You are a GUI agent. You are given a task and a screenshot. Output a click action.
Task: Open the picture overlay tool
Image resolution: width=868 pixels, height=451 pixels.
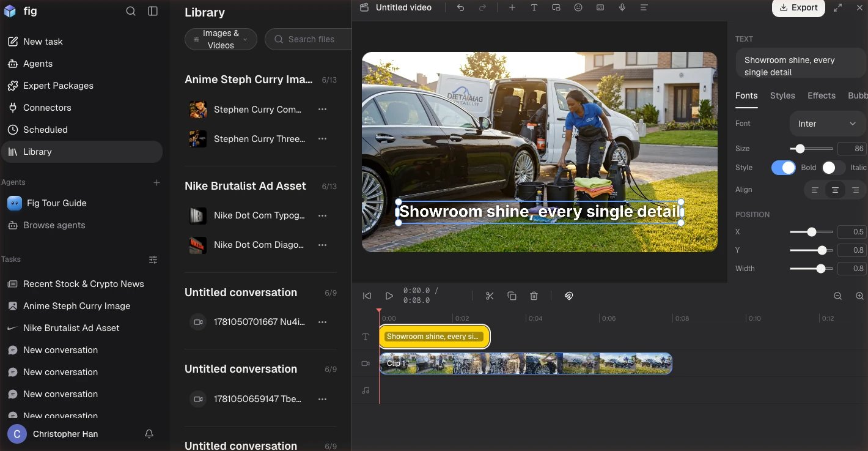pos(556,7)
